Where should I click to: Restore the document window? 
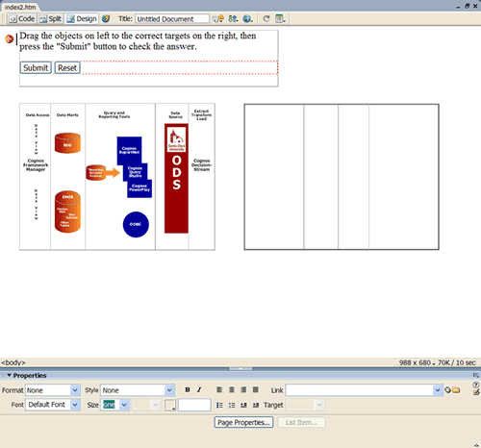pos(468,6)
